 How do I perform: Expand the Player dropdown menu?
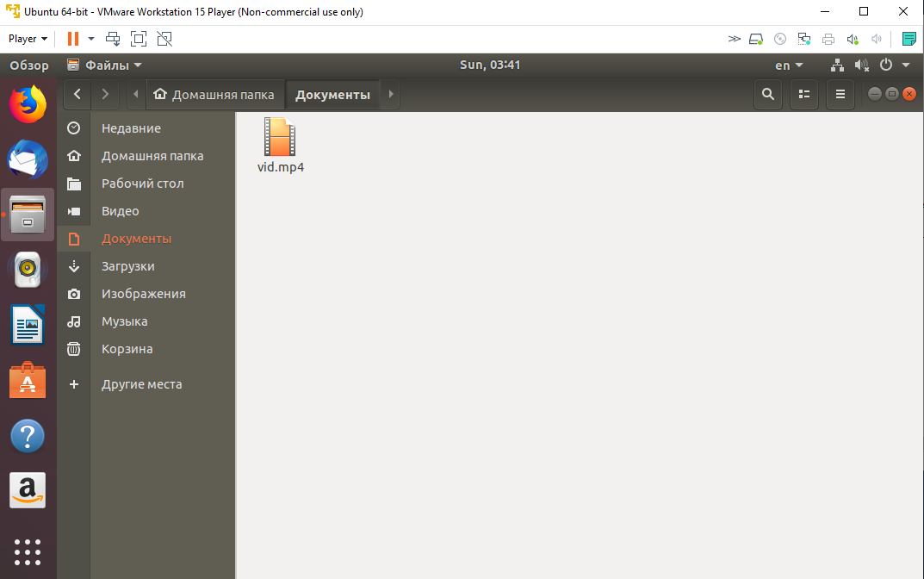coord(28,39)
